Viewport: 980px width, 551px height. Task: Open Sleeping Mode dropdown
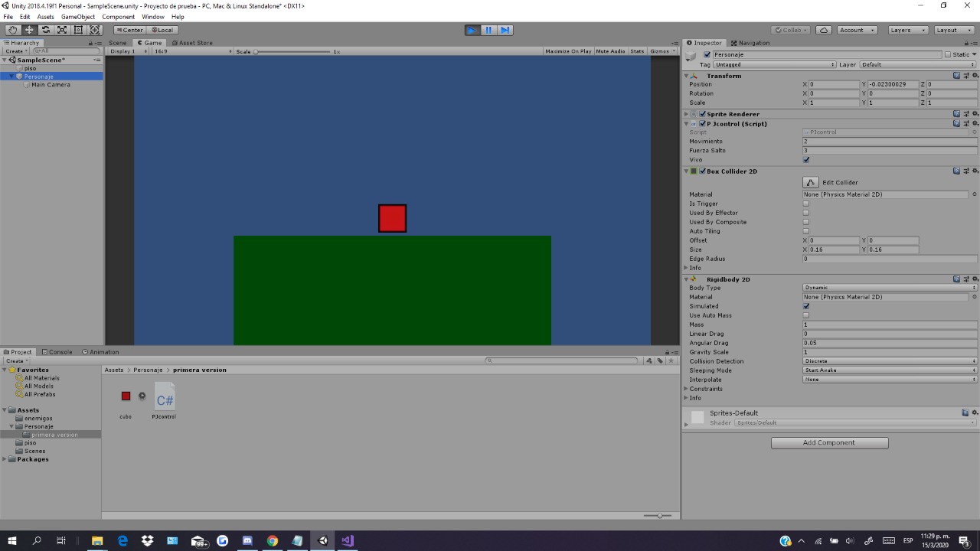(x=890, y=370)
